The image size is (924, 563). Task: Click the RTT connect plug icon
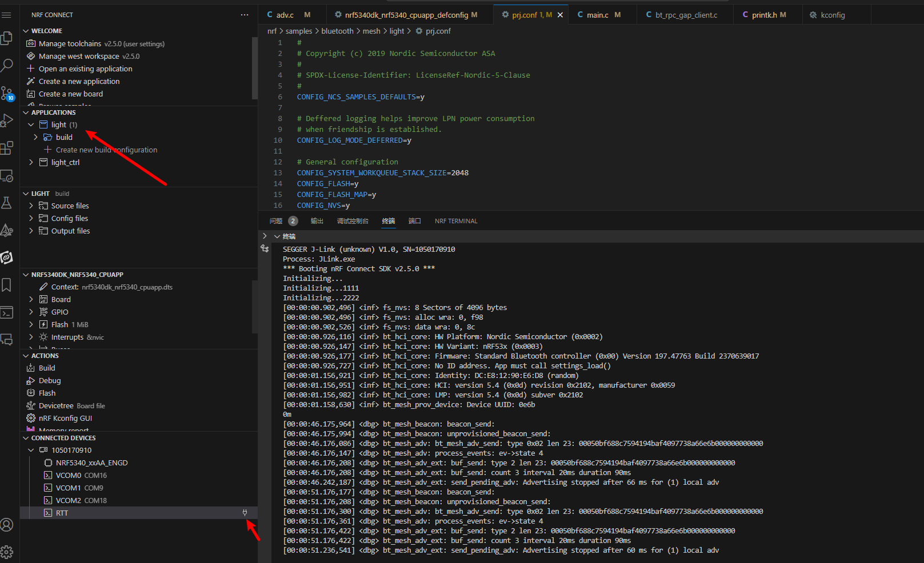245,513
